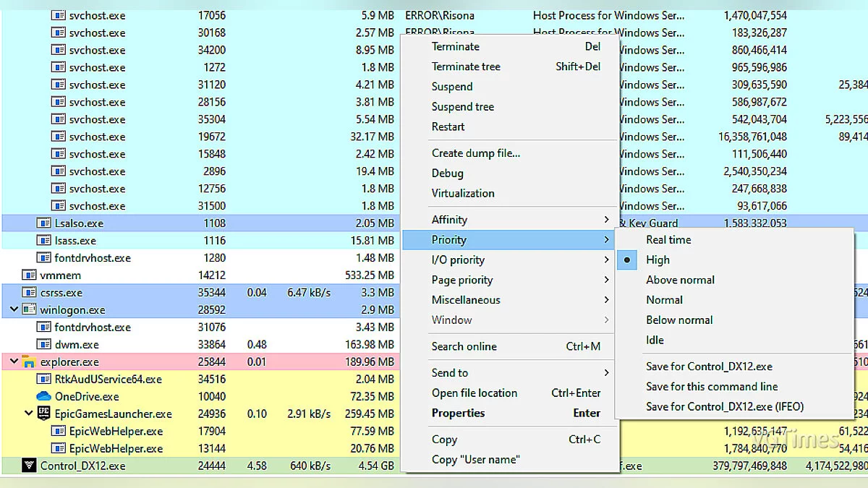Click the lsass.exe process icon

43,241
